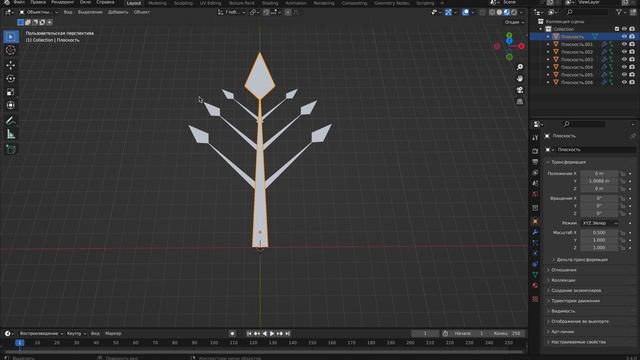640x360 pixels.
Task: Hide Плоскость.001 in viewport via eye
Action: point(624,44)
